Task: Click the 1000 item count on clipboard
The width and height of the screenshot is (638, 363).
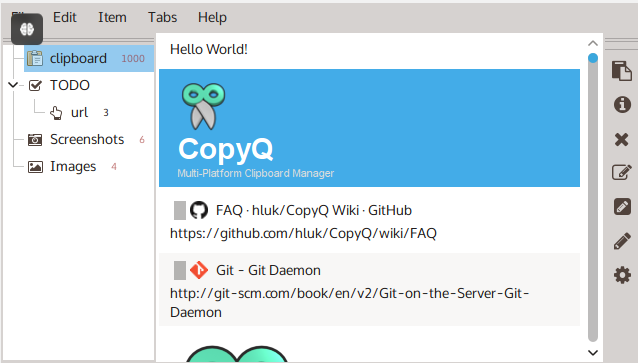Action: (x=133, y=59)
